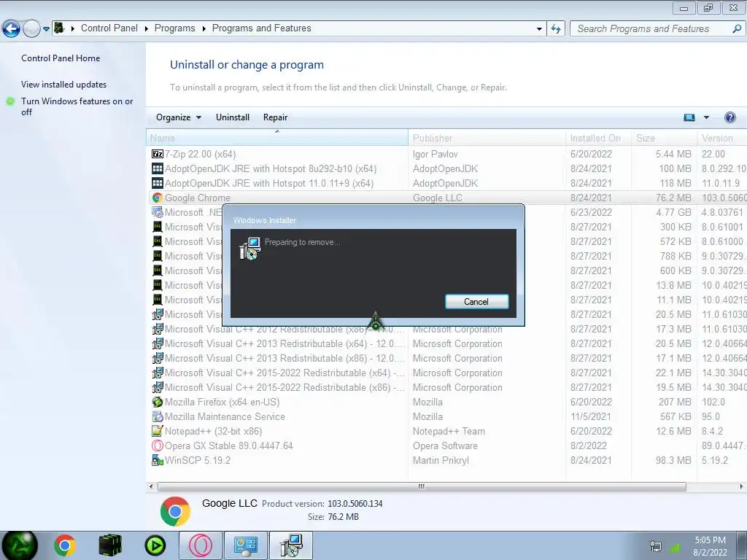Sort by the Version column header
The image size is (747, 560).
tap(722, 138)
